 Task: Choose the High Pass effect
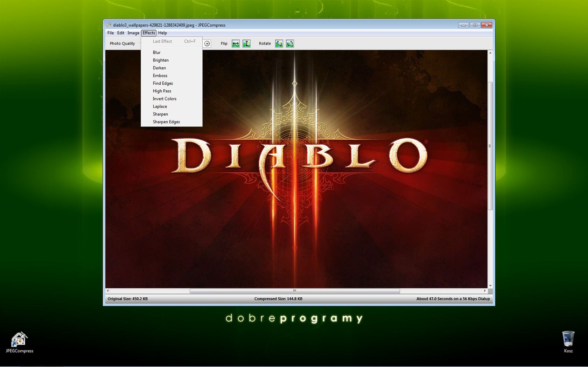click(171, 91)
